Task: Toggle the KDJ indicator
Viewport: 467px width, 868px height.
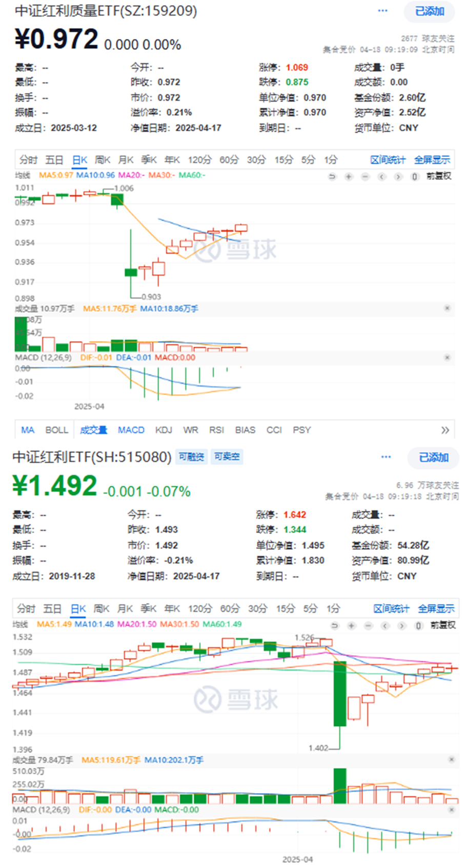Action: click(x=164, y=430)
